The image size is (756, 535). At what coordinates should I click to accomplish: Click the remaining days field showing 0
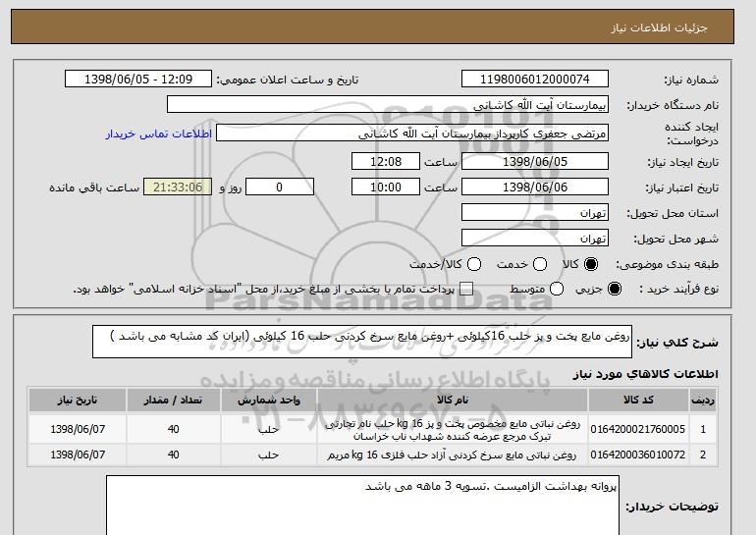[280, 187]
